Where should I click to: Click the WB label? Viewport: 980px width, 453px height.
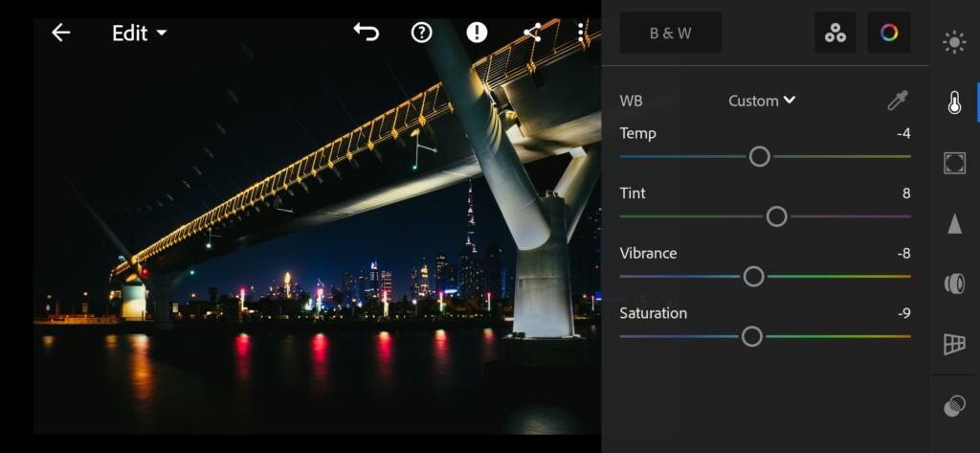tap(631, 101)
